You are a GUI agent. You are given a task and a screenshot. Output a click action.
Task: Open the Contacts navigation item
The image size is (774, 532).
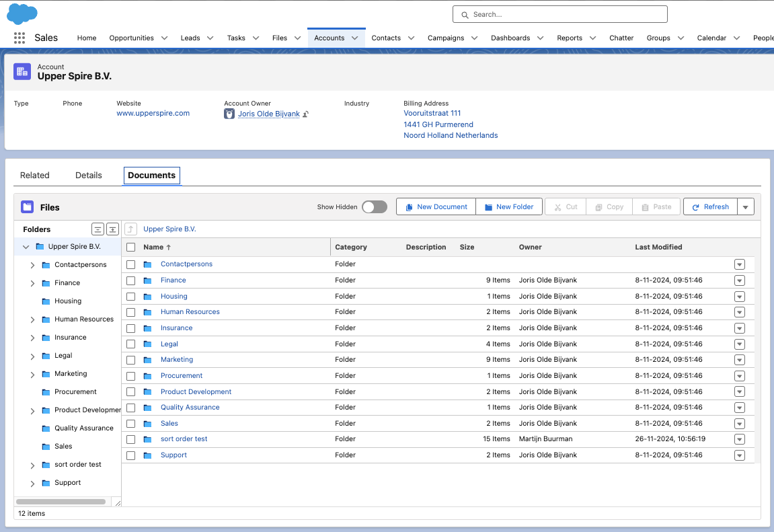[x=386, y=38]
